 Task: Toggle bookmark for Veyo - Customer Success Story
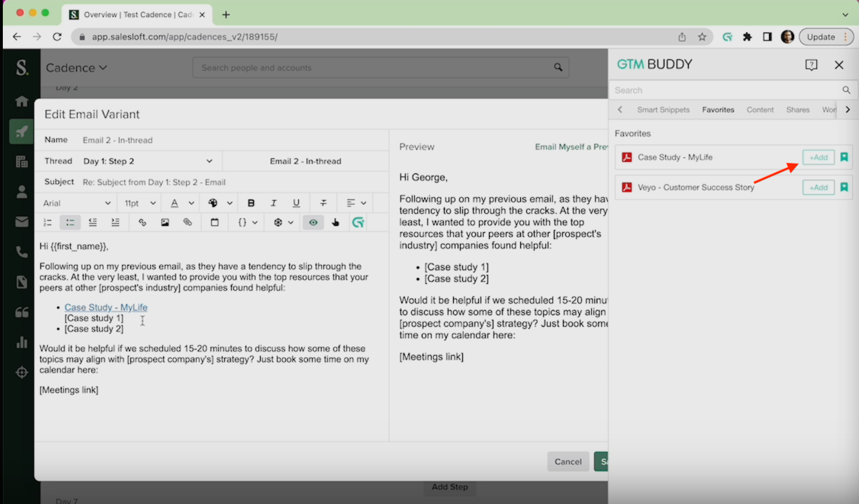[844, 187]
